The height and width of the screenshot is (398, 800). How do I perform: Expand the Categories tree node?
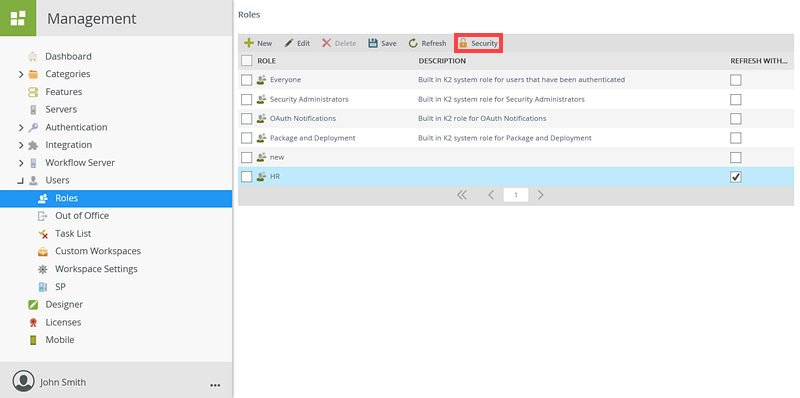(x=21, y=74)
